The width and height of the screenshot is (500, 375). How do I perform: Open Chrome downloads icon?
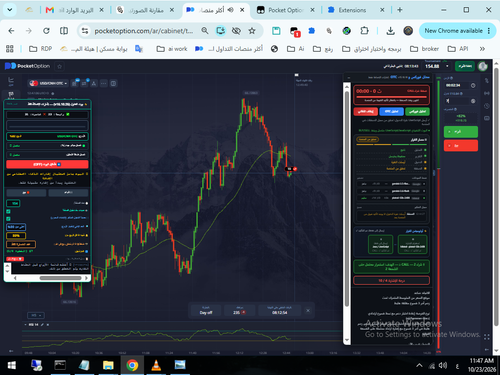pos(390,31)
